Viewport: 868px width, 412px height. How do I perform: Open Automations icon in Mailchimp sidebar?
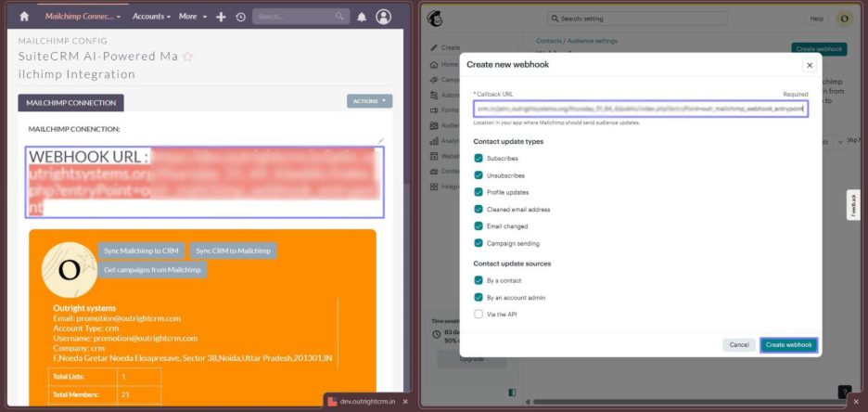(435, 96)
